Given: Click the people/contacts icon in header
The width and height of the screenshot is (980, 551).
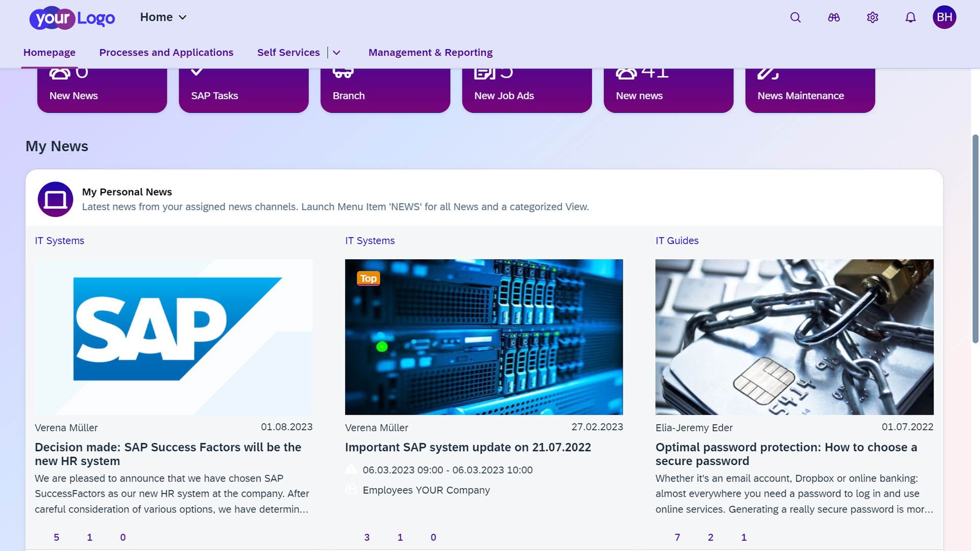Looking at the screenshot, I should tap(834, 17).
